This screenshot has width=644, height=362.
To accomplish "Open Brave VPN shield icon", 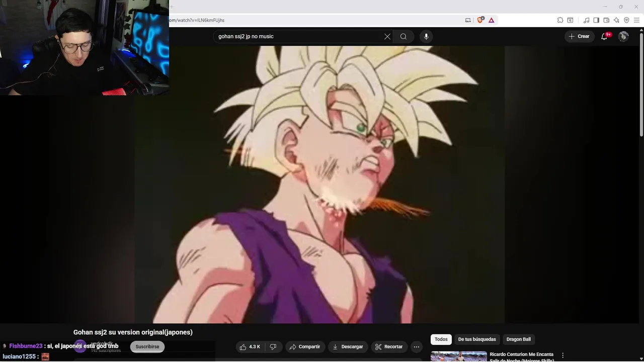I will pos(626,20).
